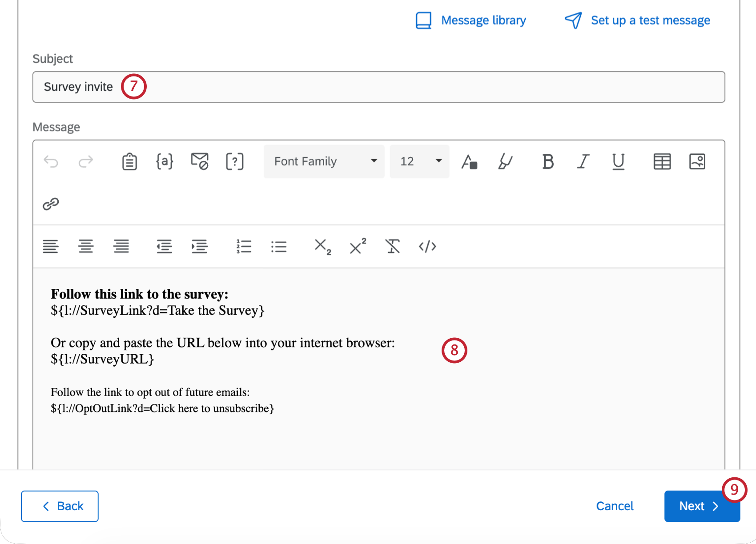Toggle subscript formatting
The height and width of the screenshot is (544, 756).
click(323, 247)
